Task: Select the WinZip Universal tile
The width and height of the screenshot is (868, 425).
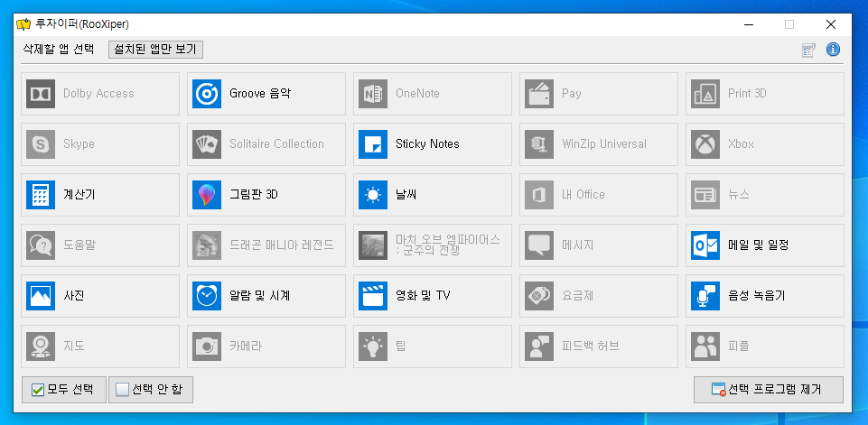Action: 599,144
